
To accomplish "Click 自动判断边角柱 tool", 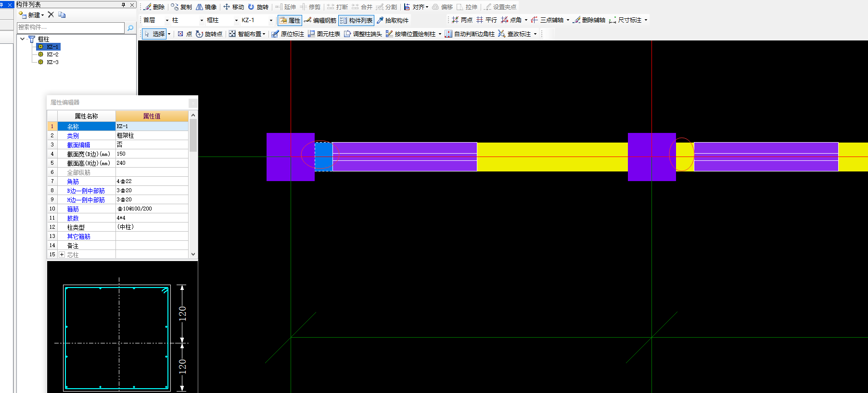I will click(x=470, y=34).
